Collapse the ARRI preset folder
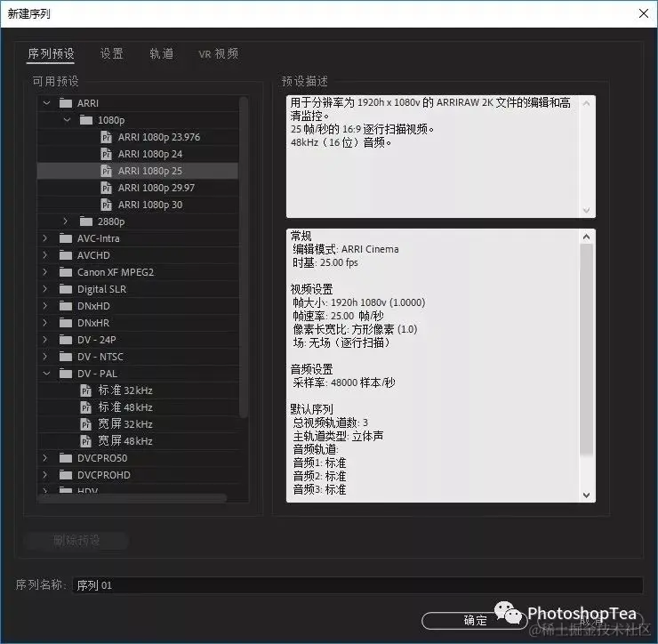The width and height of the screenshot is (658, 644). [x=46, y=103]
